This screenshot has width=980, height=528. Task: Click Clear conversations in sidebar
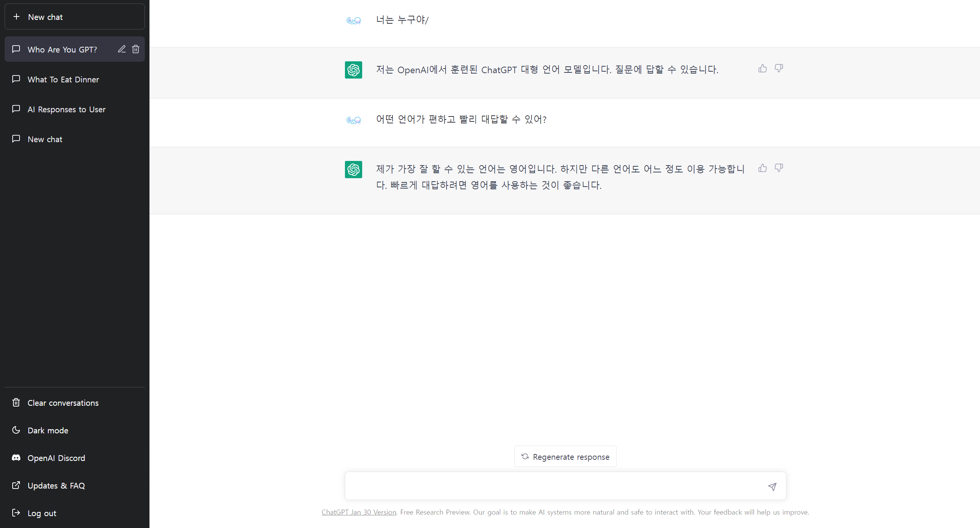pos(63,403)
